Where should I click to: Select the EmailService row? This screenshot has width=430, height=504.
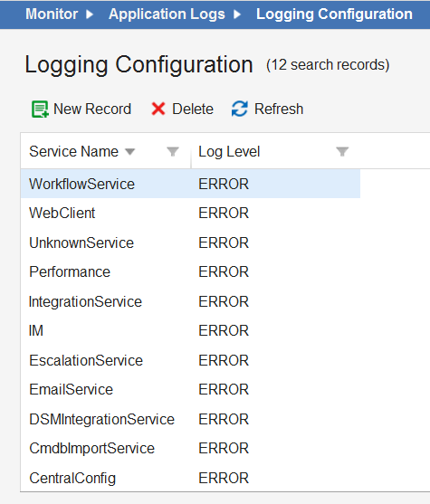point(190,390)
